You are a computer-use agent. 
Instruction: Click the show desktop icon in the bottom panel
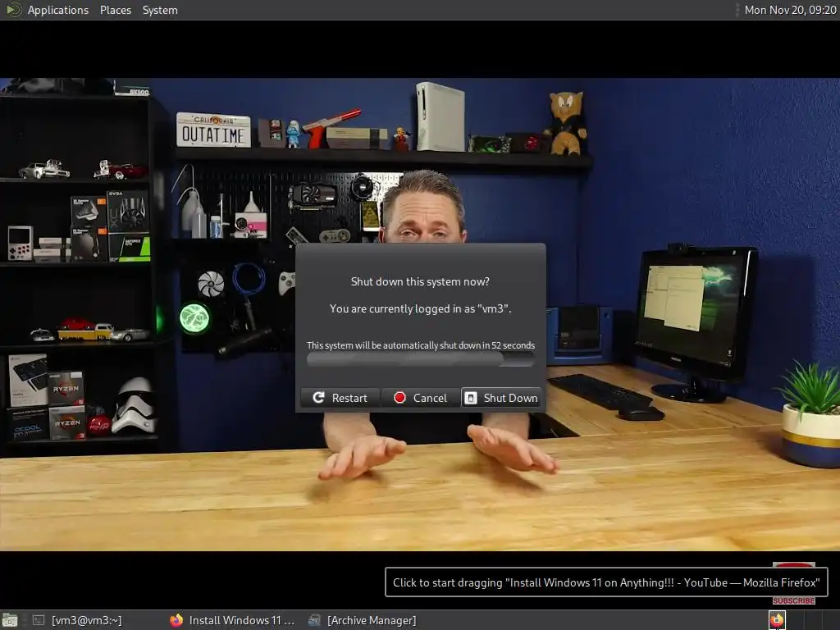pos(10,620)
